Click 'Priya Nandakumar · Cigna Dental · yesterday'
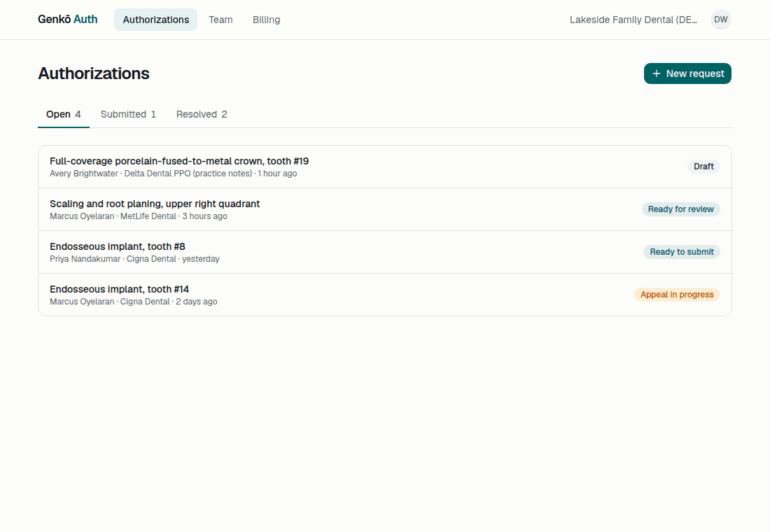 [134, 259]
